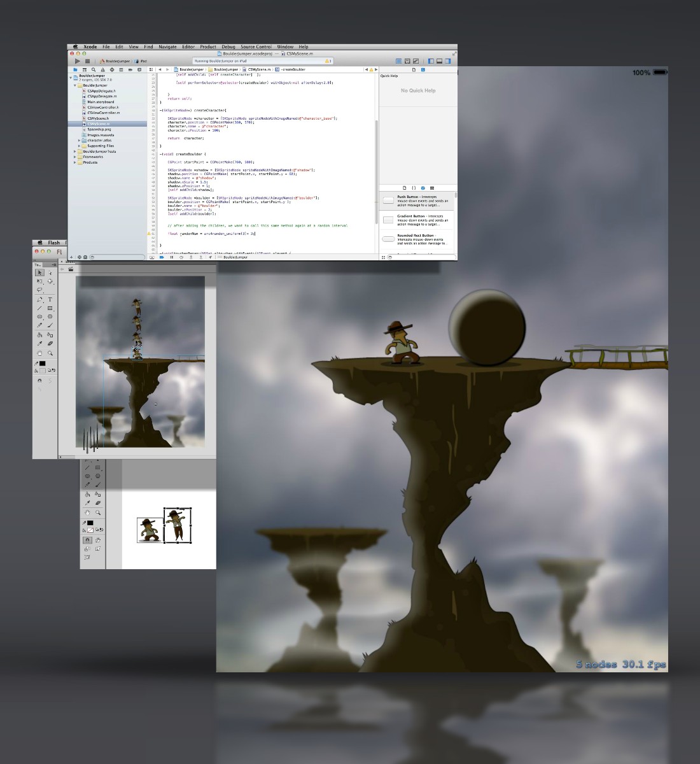
Task: Show Object library icon in Xcode utilities
Action: click(x=423, y=188)
